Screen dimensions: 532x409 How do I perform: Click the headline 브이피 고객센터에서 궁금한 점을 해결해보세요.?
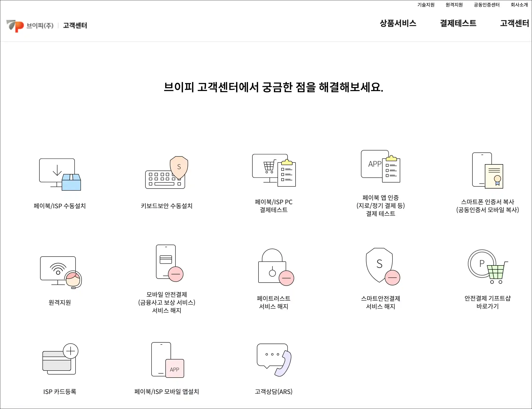pos(274,87)
